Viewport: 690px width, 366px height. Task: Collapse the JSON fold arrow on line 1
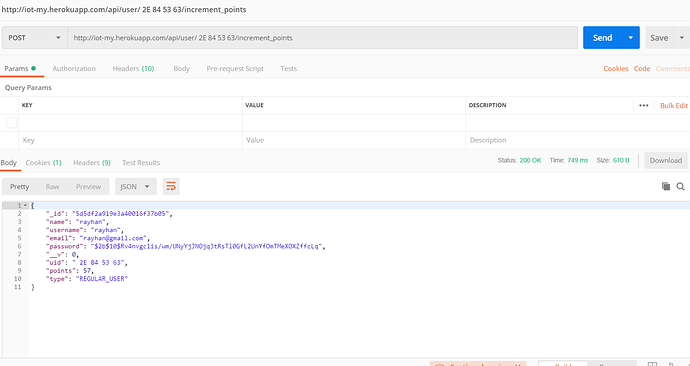(26, 205)
